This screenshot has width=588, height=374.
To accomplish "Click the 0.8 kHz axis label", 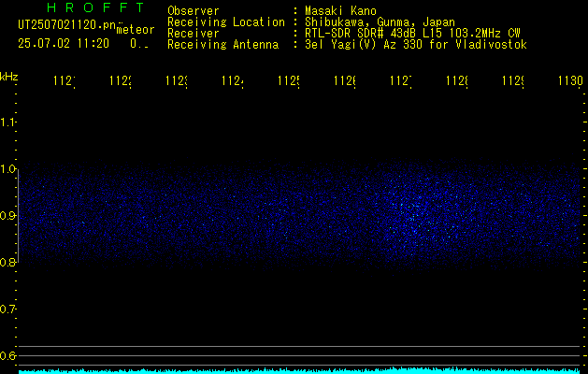I will coord(7,262).
